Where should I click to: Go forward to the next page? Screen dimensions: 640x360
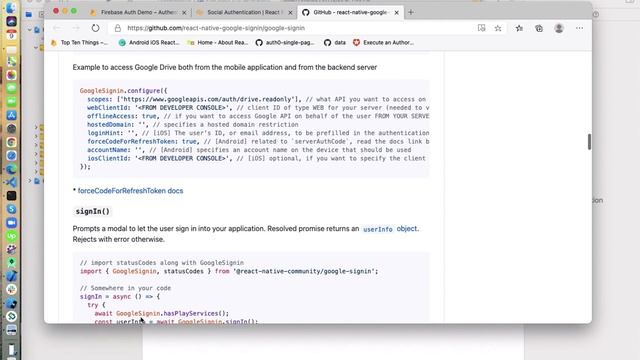[76, 28]
